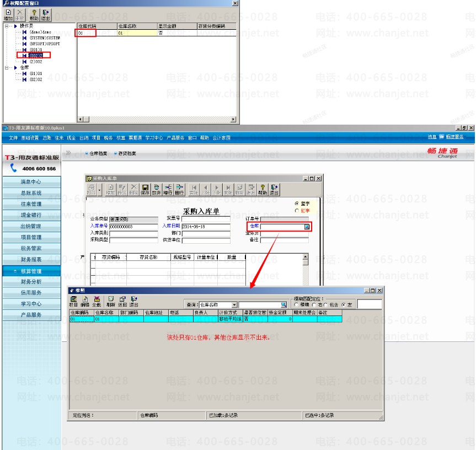
Task: Select the 红字 radio button
Action: pyautogui.click(x=297, y=211)
